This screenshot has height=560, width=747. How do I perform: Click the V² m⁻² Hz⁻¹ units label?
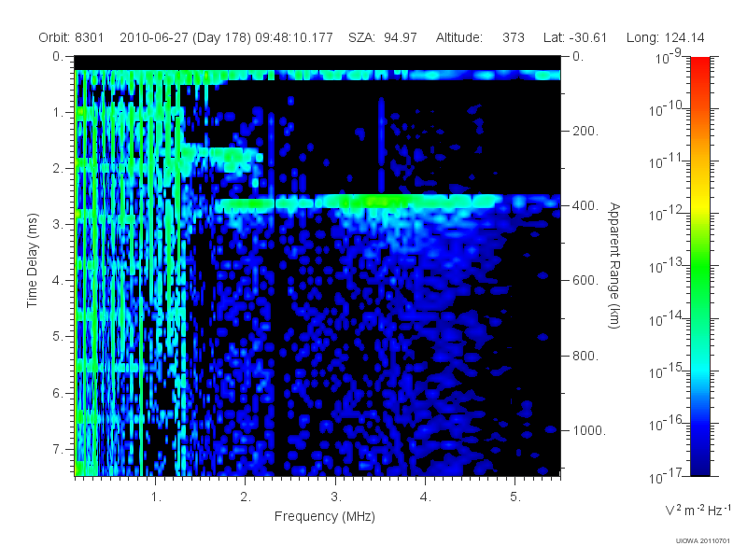click(698, 510)
